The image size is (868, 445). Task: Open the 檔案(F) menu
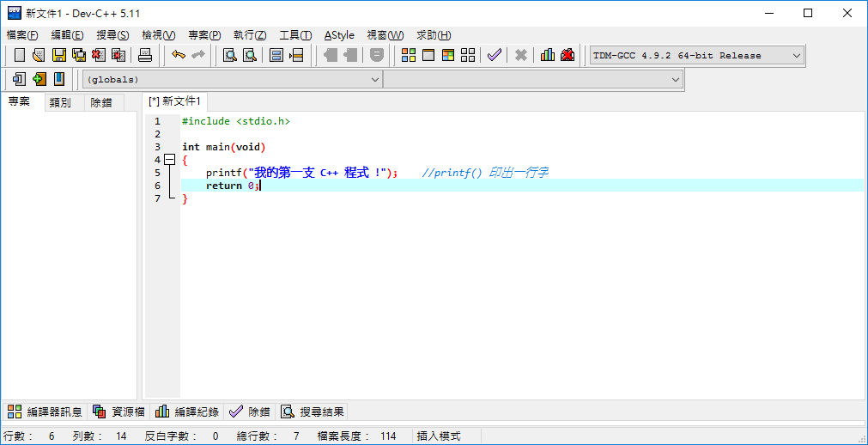22,35
